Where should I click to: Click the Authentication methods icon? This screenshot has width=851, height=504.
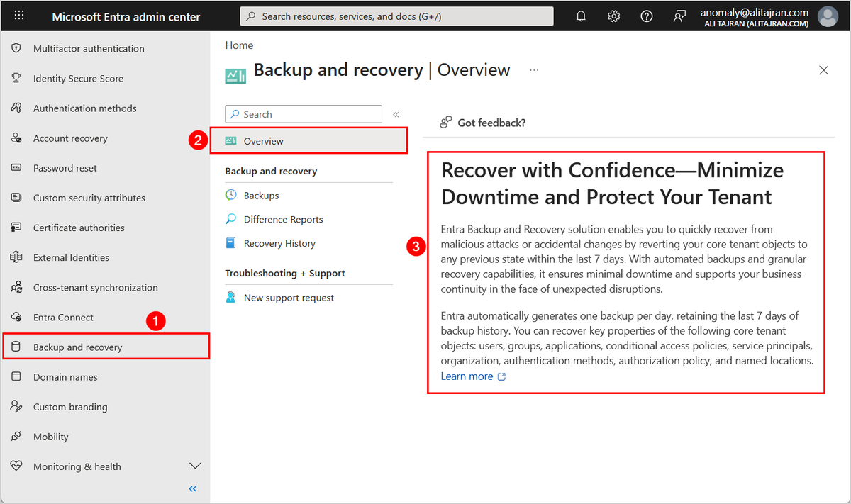(17, 108)
